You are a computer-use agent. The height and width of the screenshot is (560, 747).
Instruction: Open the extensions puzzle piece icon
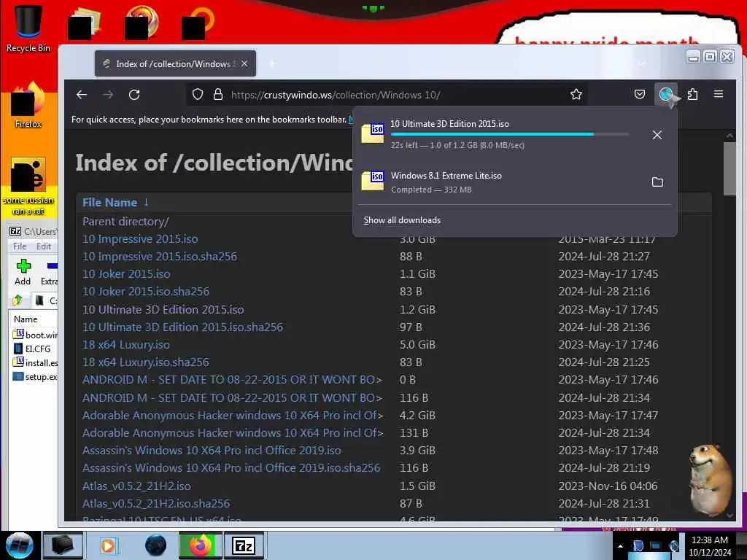693,94
